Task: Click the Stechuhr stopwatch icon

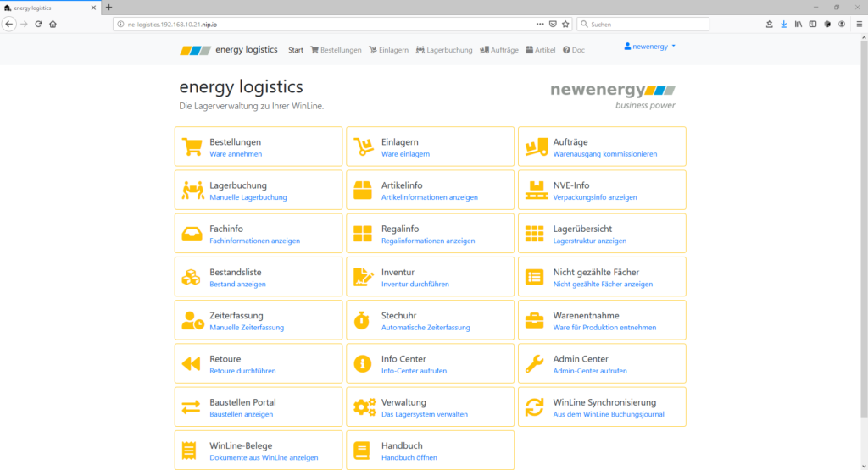Action: (362, 320)
